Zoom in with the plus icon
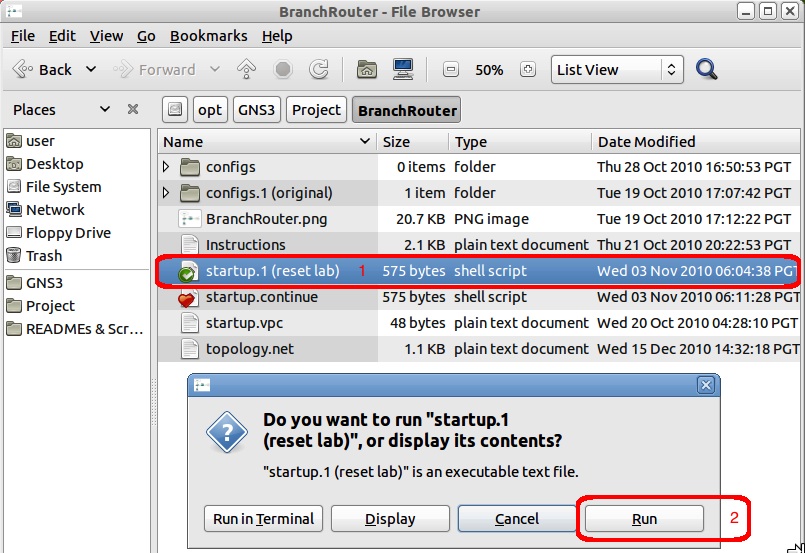 click(x=528, y=70)
